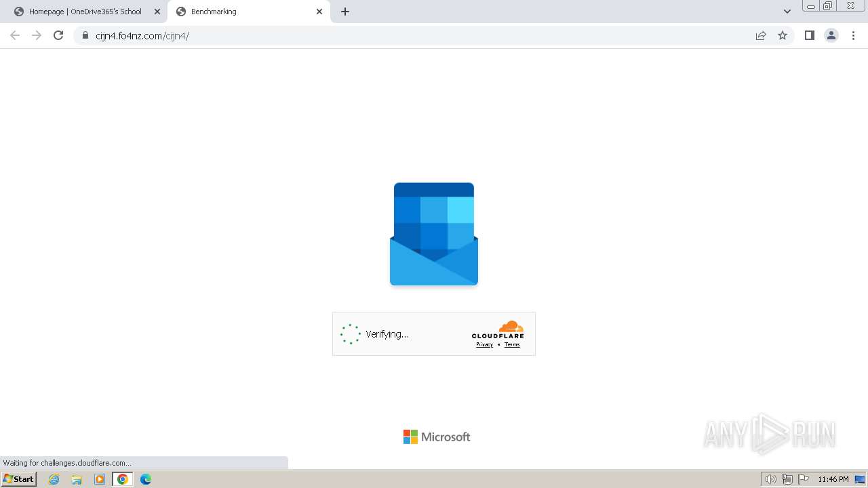The image size is (868, 488).
Task: Close the Benchmarking tab
Action: [x=319, y=12]
